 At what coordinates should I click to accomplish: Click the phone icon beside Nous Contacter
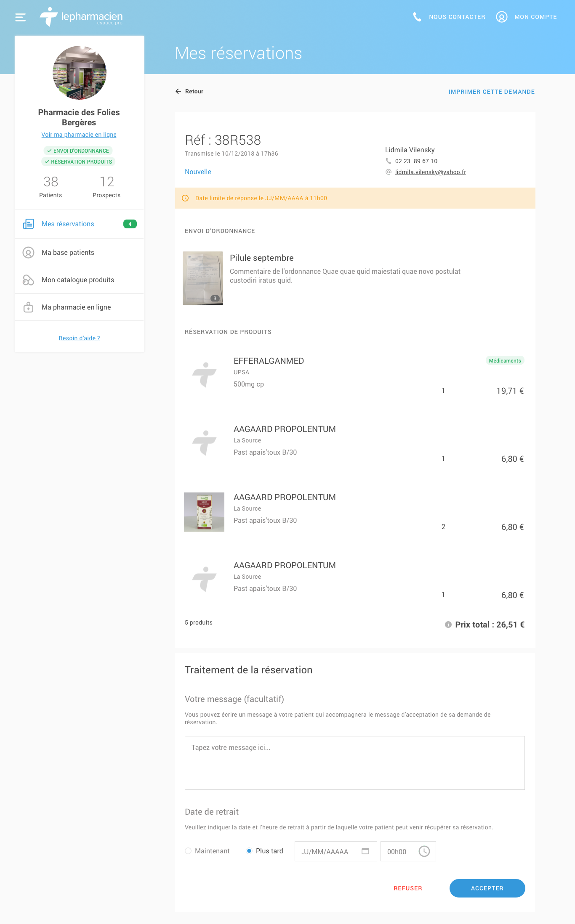[417, 17]
